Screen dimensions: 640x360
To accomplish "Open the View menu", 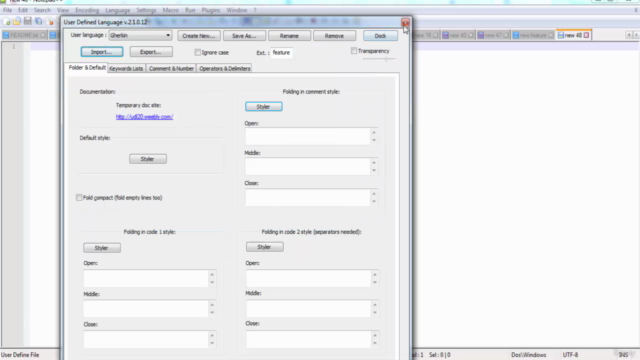I will tap(63, 10).
